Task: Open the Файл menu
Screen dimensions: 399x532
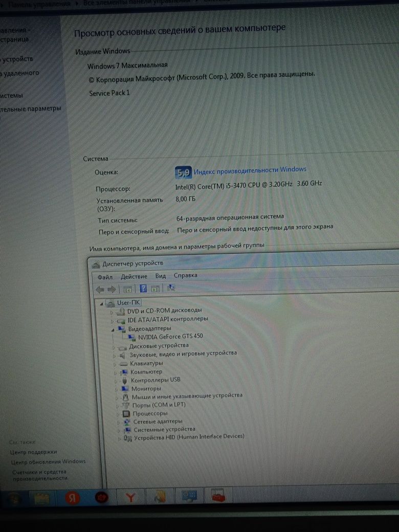Action: point(105,277)
